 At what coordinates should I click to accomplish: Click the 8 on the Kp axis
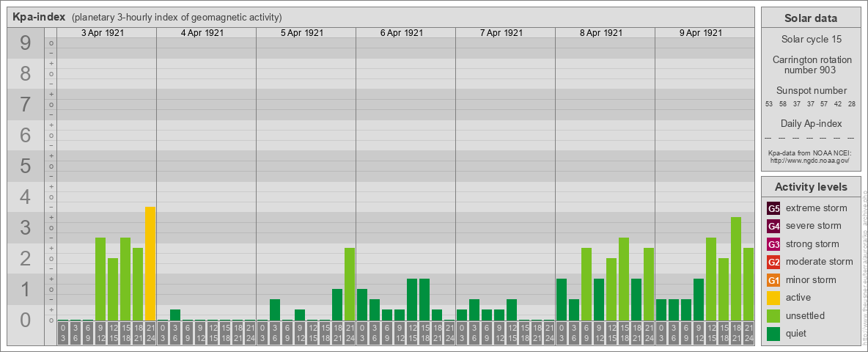tap(25, 73)
